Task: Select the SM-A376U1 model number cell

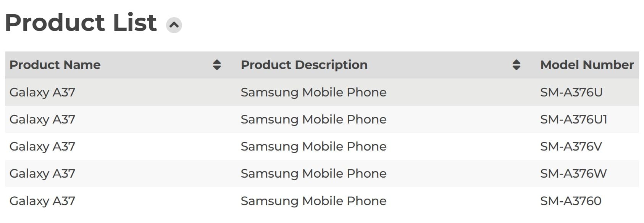Action: [573, 119]
